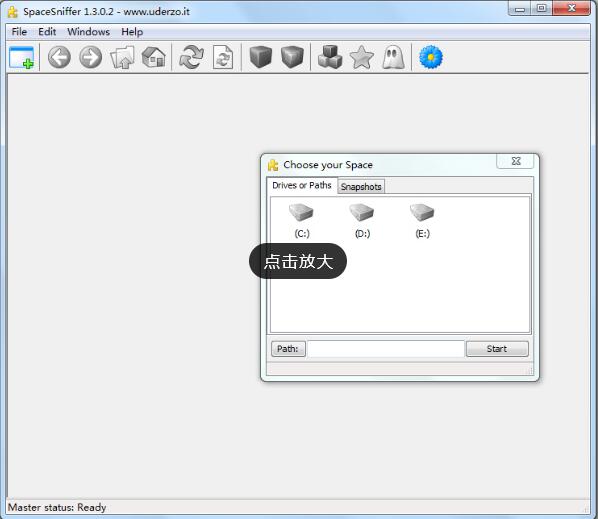598x519 pixels.
Task: Click the Home house icon
Action: click(154, 57)
